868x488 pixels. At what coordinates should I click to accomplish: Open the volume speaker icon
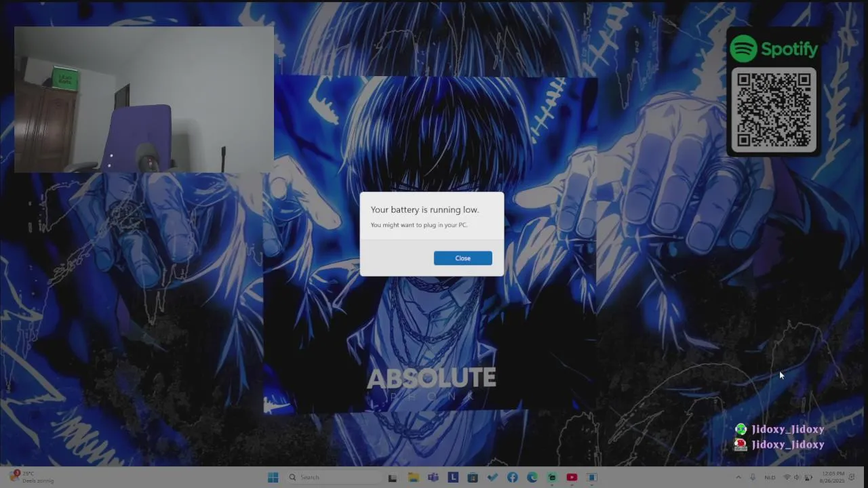click(797, 477)
